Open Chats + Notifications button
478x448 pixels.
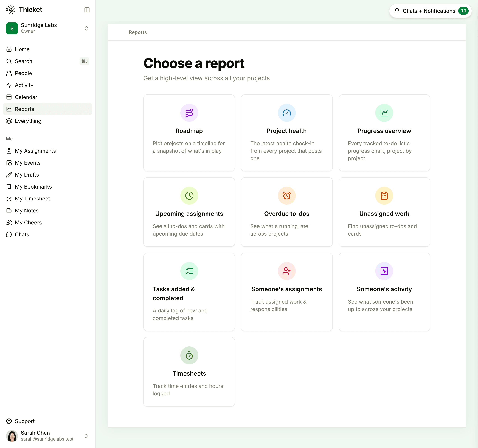coord(430,11)
